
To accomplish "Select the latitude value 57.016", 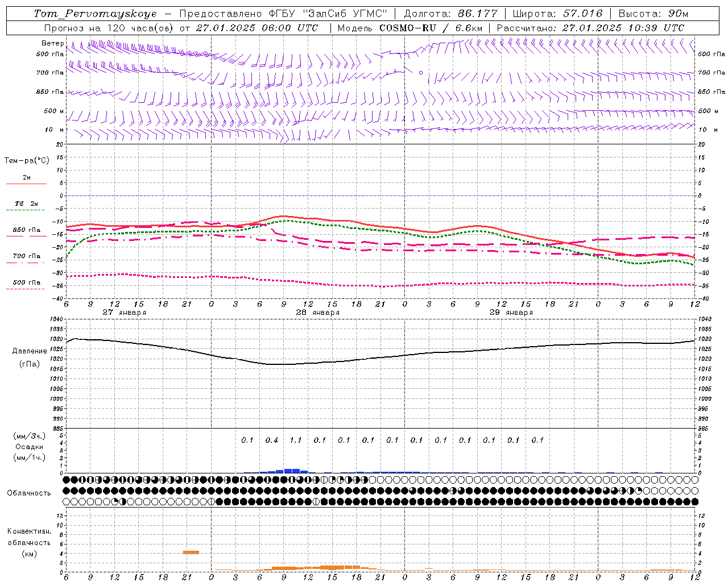I will (x=582, y=14).
